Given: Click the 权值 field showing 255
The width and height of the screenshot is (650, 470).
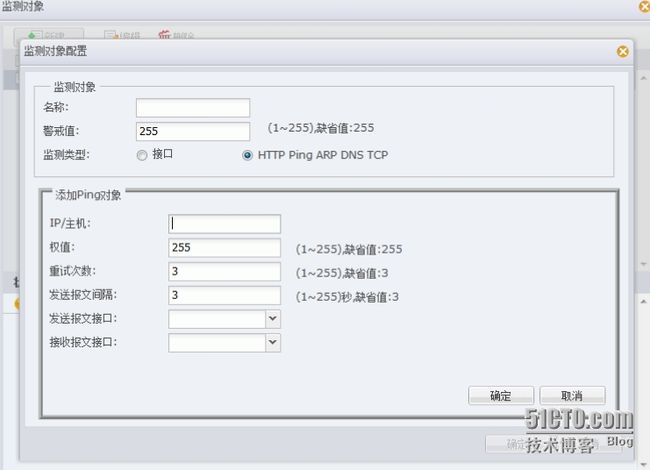Looking at the screenshot, I should [224, 247].
